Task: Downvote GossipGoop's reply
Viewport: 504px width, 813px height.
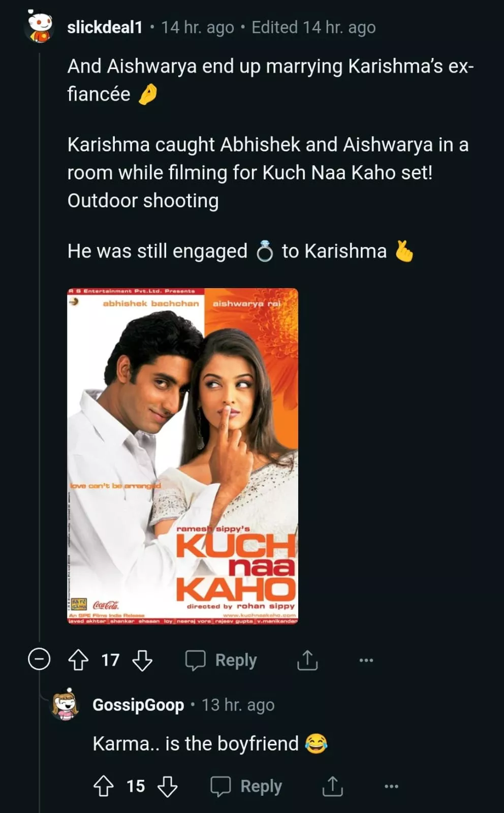Action: pos(167,786)
